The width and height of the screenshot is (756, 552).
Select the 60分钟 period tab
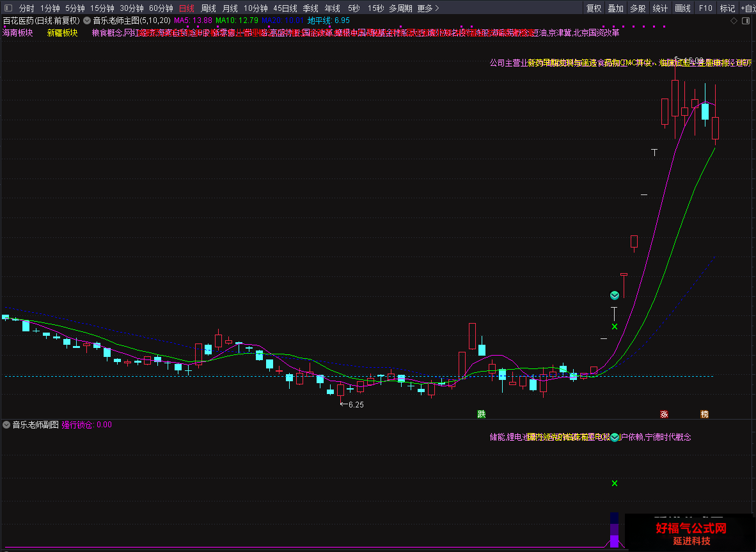coord(161,8)
